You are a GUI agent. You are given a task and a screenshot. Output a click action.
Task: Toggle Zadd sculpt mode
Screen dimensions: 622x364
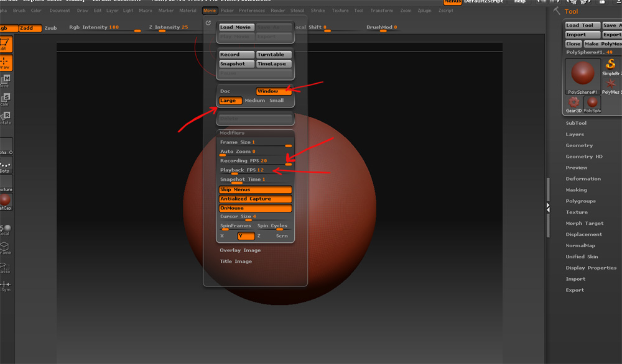(30, 28)
